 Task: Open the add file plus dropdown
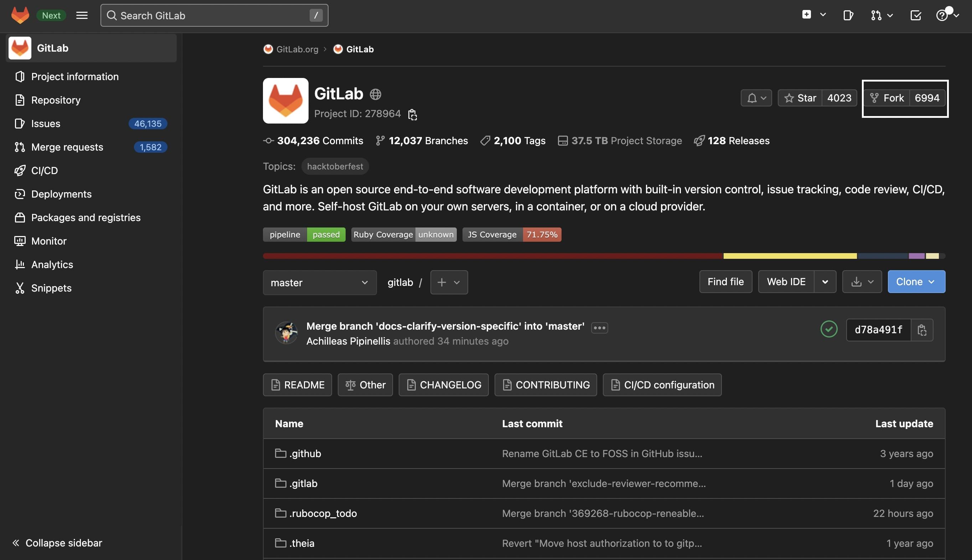click(x=449, y=283)
